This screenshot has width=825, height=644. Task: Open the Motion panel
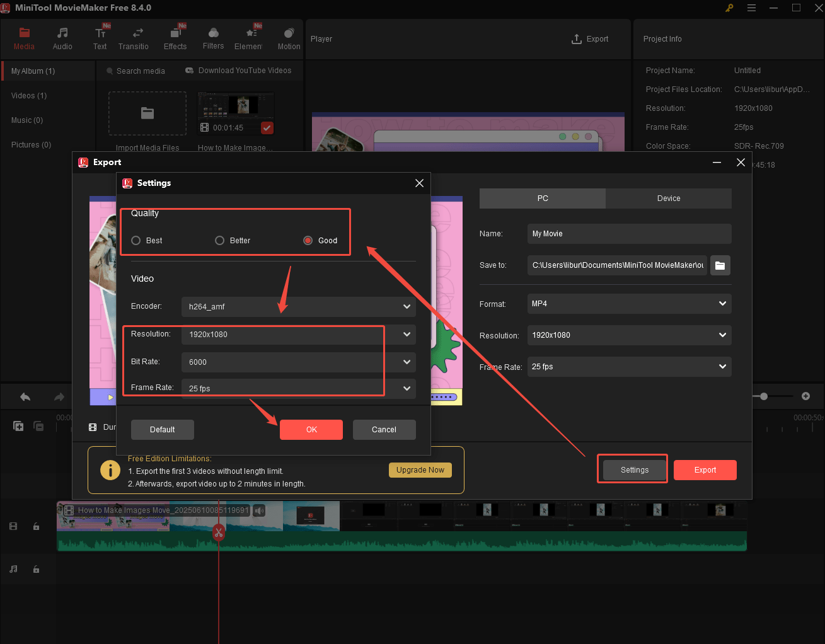click(288, 37)
